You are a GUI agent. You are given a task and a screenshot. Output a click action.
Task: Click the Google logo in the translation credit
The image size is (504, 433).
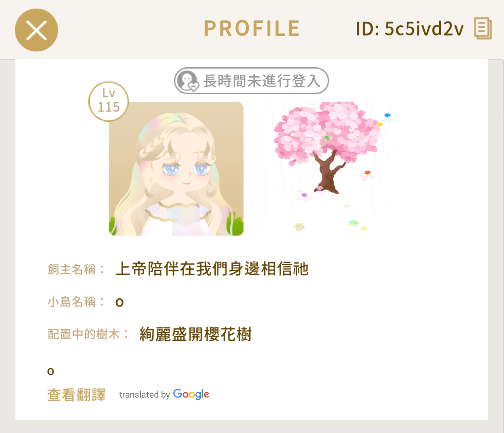click(x=191, y=394)
